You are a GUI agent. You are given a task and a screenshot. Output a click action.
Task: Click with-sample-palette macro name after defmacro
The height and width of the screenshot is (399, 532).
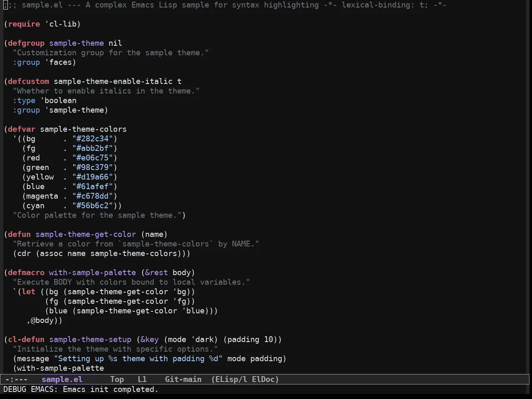pos(92,273)
